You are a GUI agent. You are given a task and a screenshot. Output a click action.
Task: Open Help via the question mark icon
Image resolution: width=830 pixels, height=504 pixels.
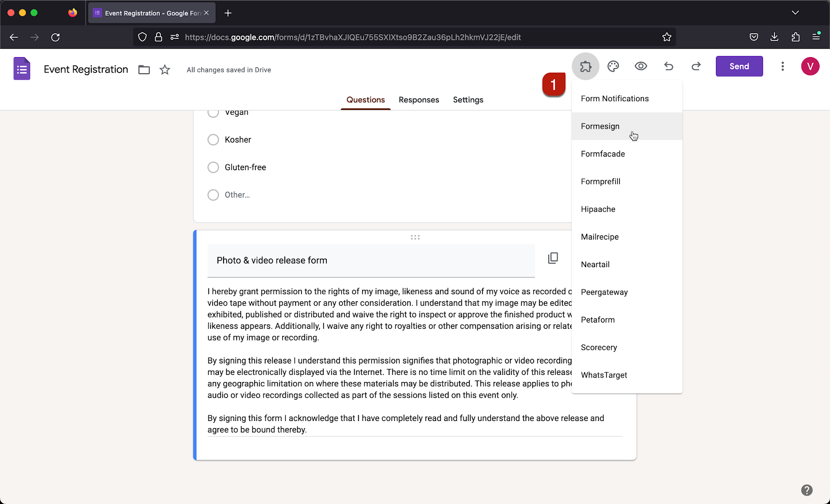tap(807, 489)
